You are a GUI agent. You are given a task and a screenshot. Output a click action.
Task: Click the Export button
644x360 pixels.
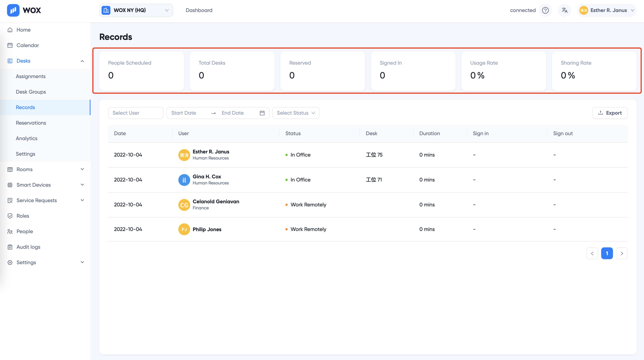[x=610, y=113]
